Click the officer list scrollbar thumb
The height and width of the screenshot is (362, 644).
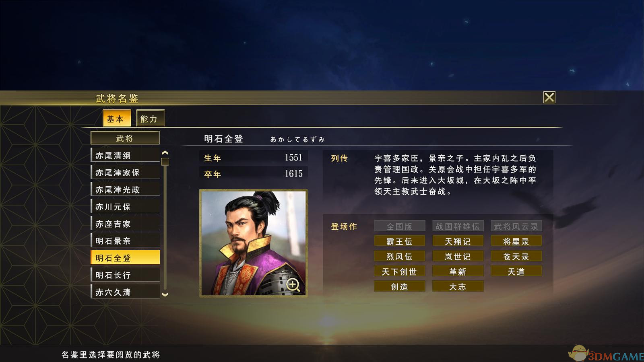pyautogui.click(x=165, y=162)
